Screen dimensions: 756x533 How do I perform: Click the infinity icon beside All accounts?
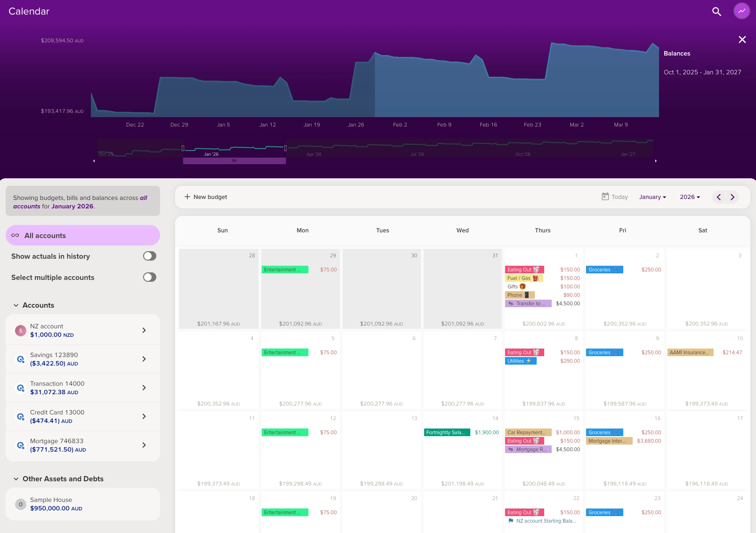pos(15,235)
